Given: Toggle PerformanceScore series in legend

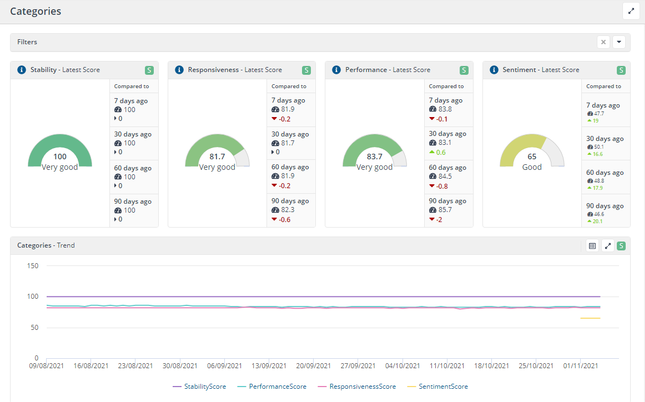Looking at the screenshot, I should [x=276, y=386].
